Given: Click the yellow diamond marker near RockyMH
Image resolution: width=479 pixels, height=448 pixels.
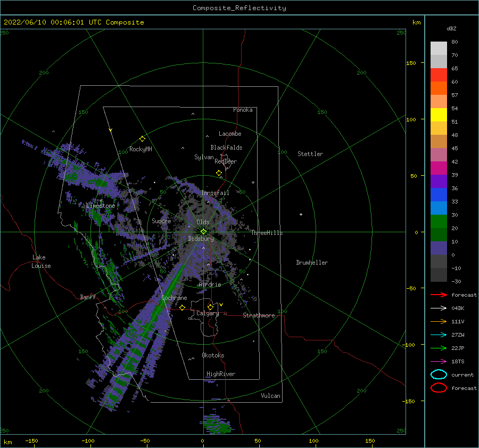Looking at the screenshot, I should pos(142,139).
